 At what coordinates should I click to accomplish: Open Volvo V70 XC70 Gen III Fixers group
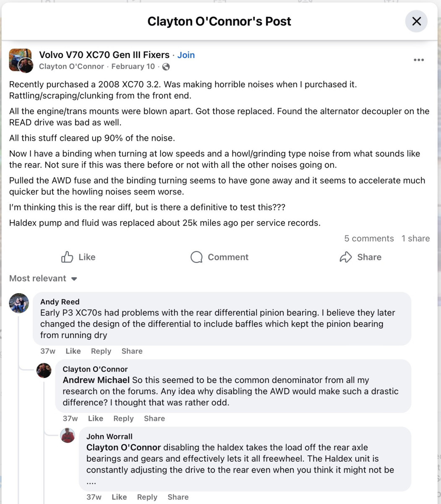pos(104,55)
